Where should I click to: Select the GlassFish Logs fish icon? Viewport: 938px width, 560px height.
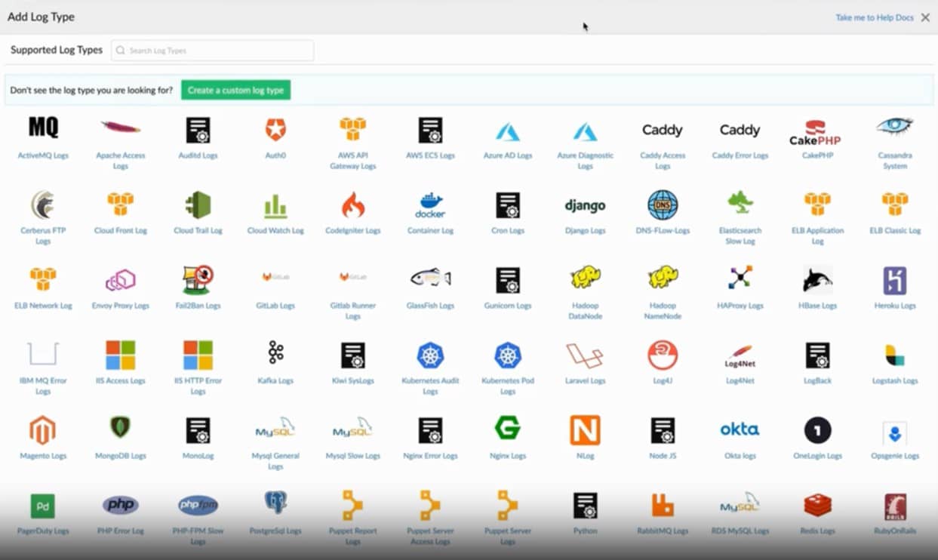pyautogui.click(x=430, y=278)
